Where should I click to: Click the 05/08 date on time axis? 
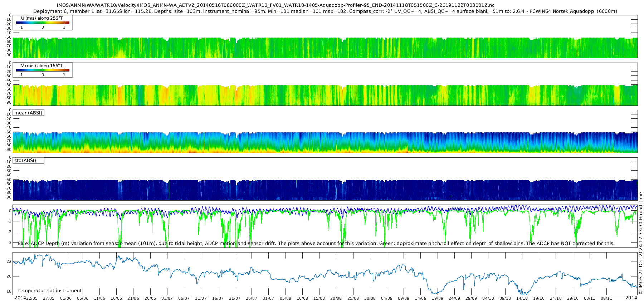(286, 298)
